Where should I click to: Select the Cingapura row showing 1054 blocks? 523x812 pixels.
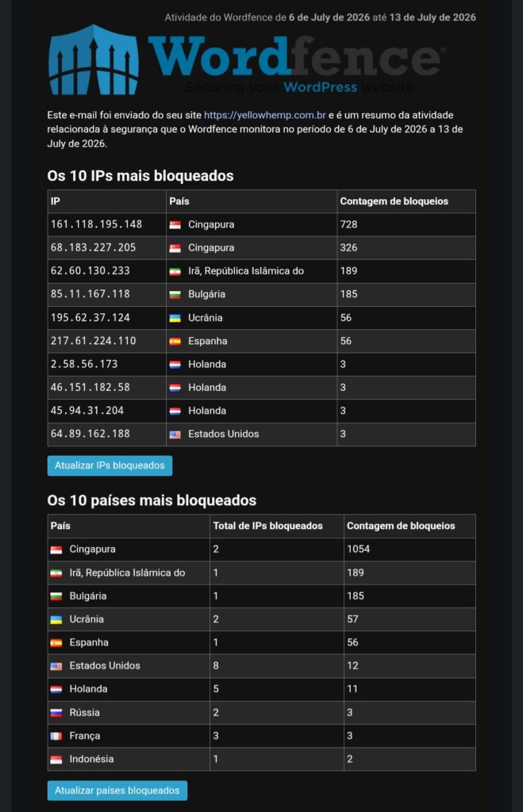(262, 550)
